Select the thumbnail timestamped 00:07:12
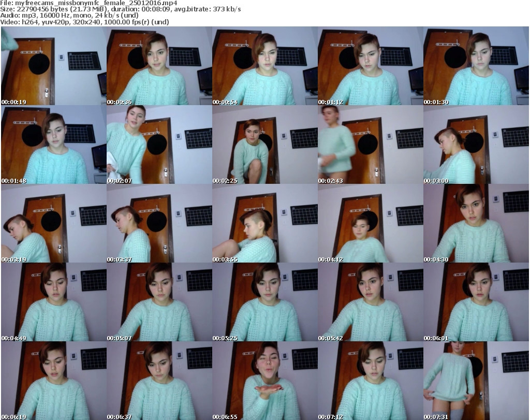The image size is (530, 420). click(x=370, y=381)
